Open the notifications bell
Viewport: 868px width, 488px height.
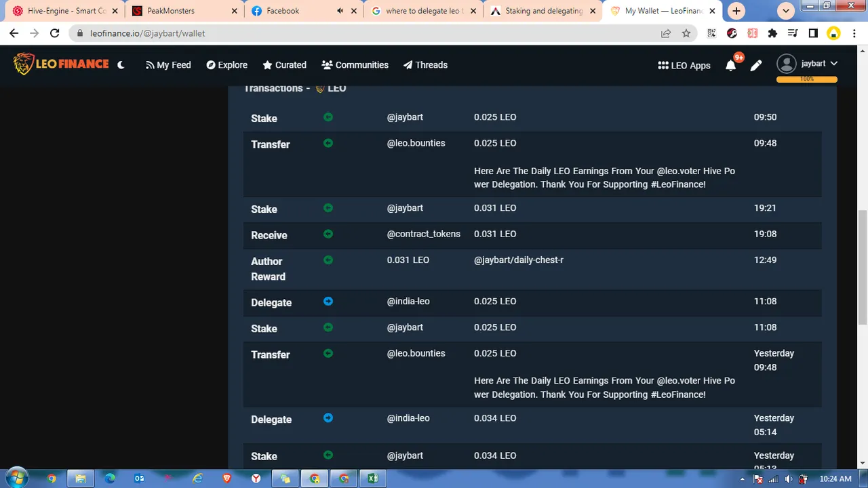point(730,65)
